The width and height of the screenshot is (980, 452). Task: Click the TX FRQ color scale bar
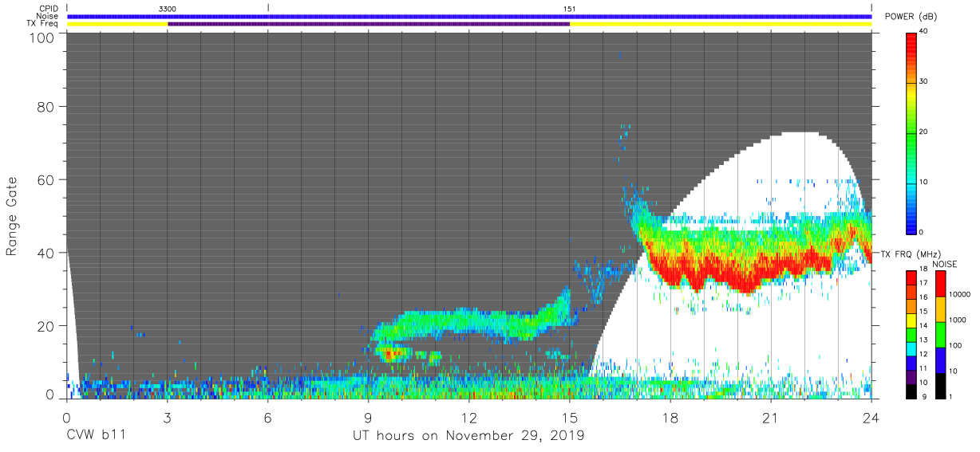pyautogui.click(x=912, y=334)
